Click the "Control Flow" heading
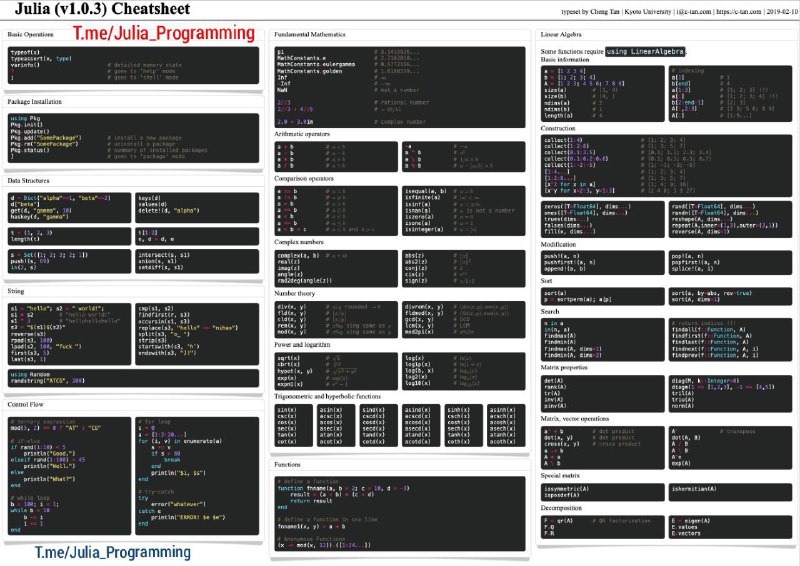The image size is (800, 566). click(26, 404)
